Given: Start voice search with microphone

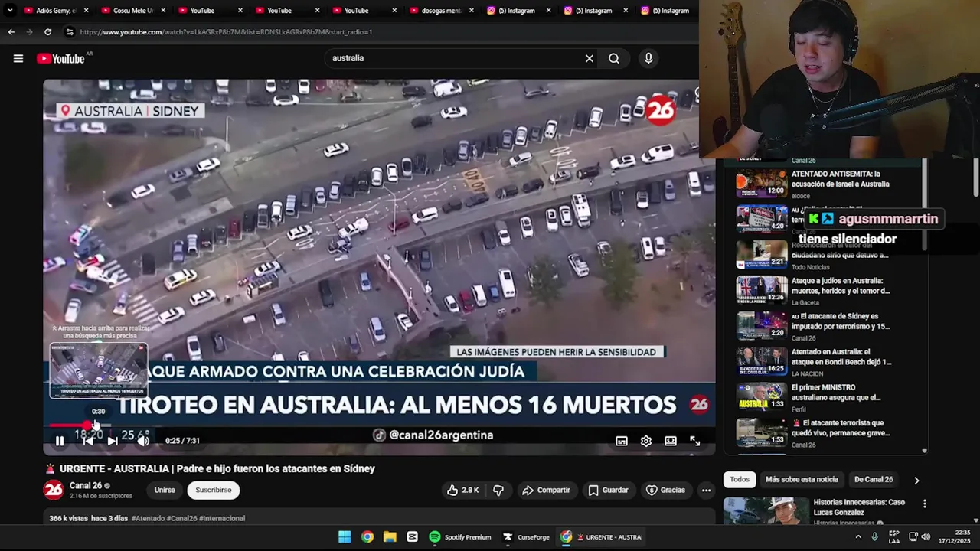Looking at the screenshot, I should (648, 58).
